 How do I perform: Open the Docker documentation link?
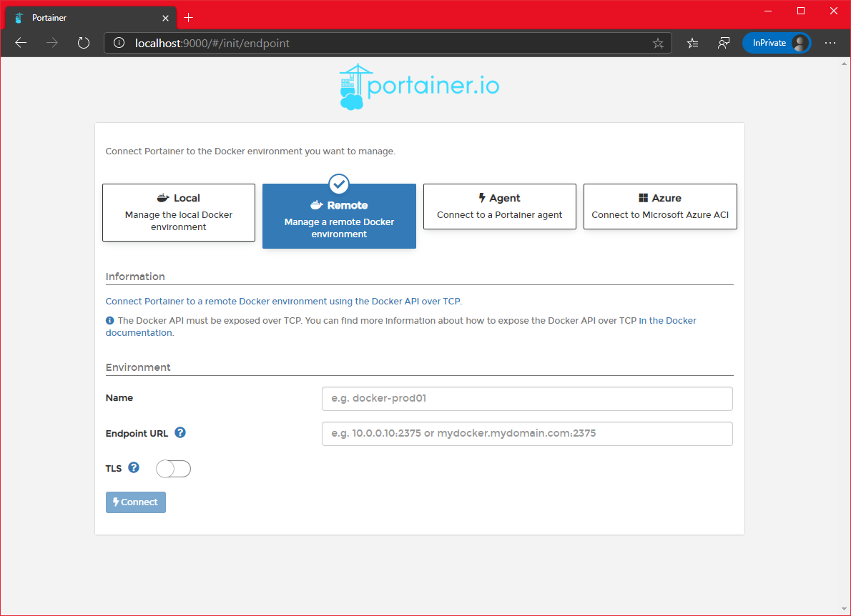pyautogui.click(x=666, y=321)
